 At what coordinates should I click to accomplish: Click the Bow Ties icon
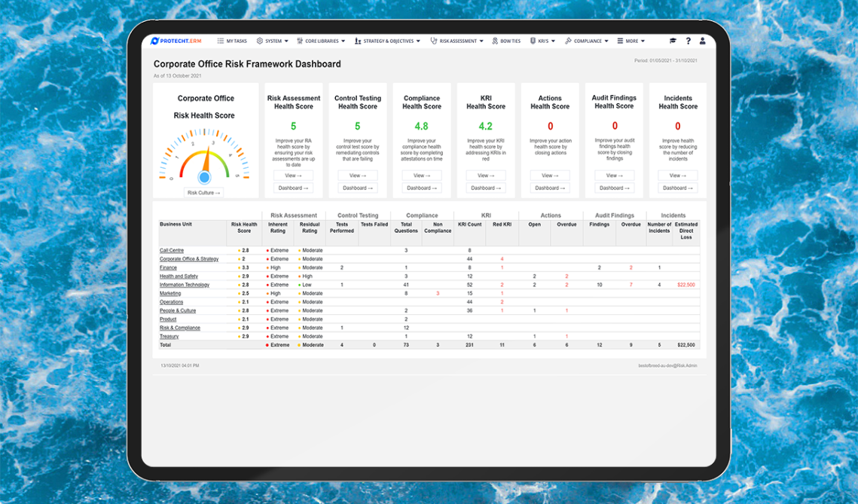[x=495, y=41]
